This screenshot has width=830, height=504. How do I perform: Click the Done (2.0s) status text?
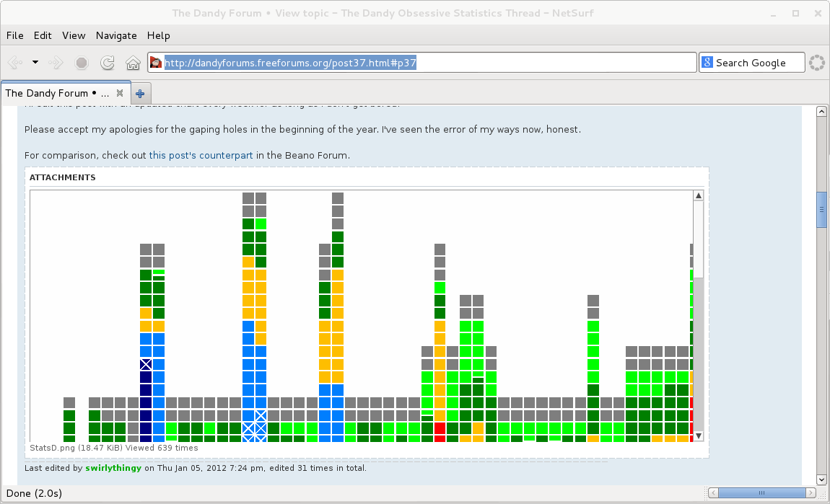[x=34, y=493]
